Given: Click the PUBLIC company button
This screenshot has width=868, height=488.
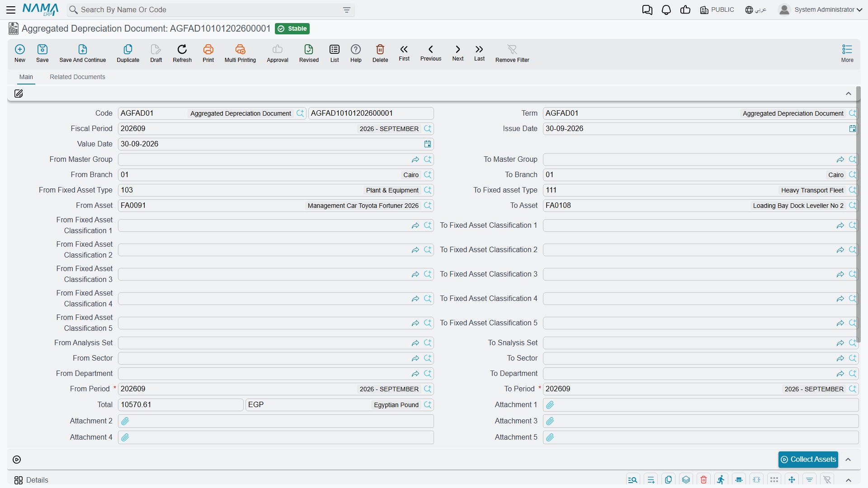Looking at the screenshot, I should tap(717, 9).
